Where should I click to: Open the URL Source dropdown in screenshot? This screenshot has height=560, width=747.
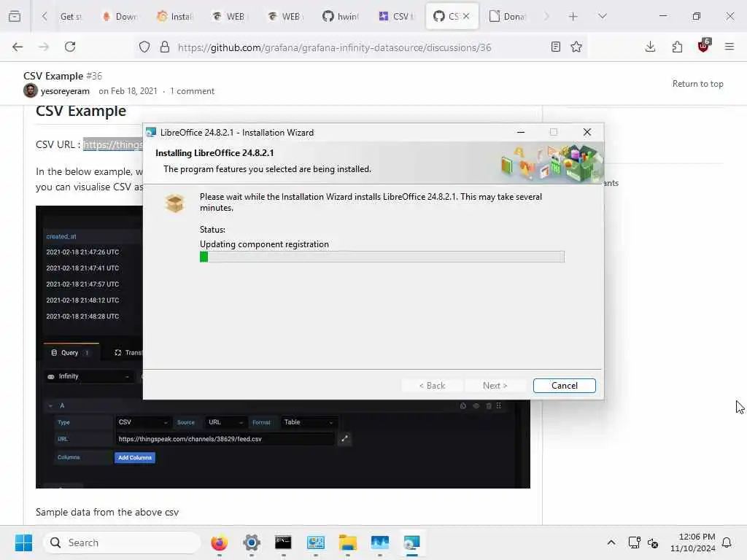point(225,422)
